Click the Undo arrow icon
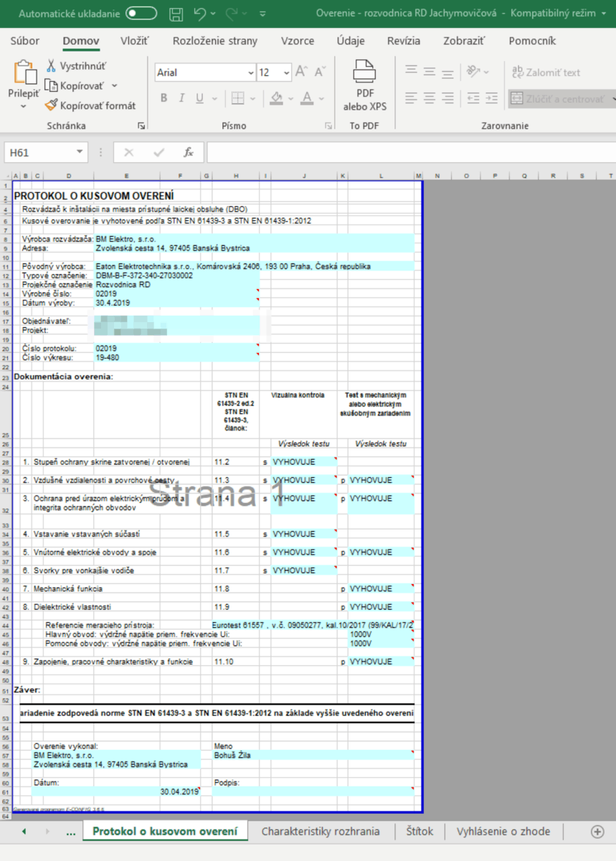Screen dimensions: 616x861 200,14
